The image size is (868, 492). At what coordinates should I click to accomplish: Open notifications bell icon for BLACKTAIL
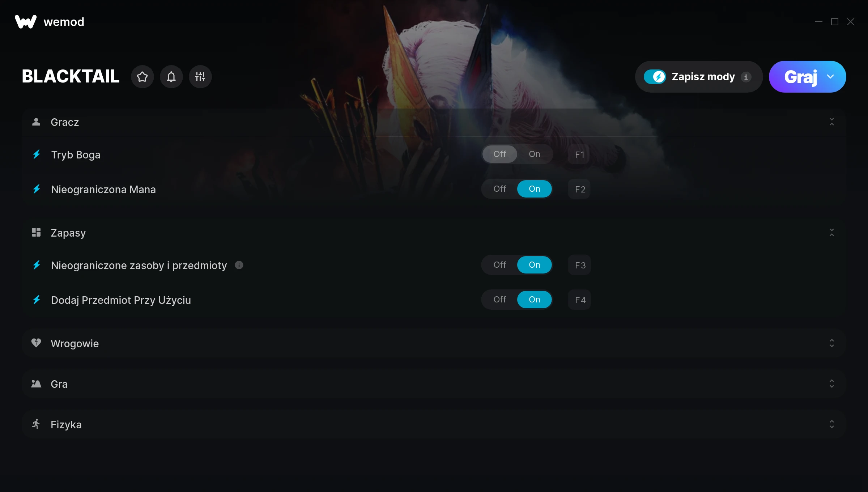pyautogui.click(x=171, y=77)
